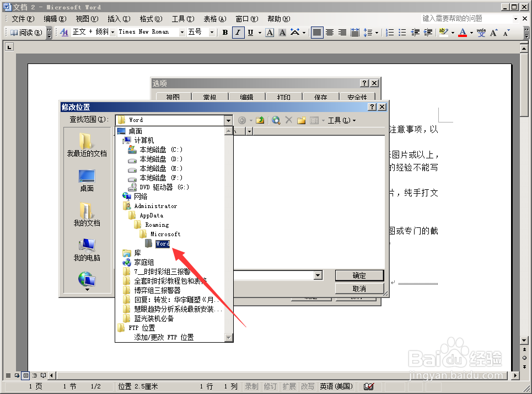Toggle the Highlight formatting icon
Screen dimensions: 532x394
pyautogui.click(x=443, y=32)
